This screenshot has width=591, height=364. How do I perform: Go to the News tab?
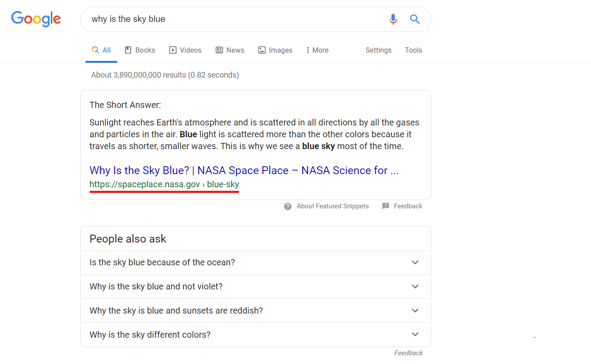pos(230,50)
